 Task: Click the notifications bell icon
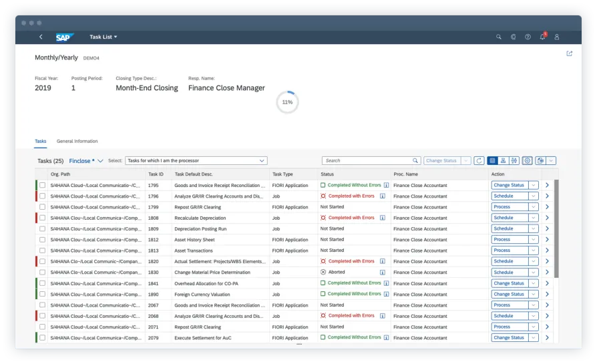click(542, 37)
